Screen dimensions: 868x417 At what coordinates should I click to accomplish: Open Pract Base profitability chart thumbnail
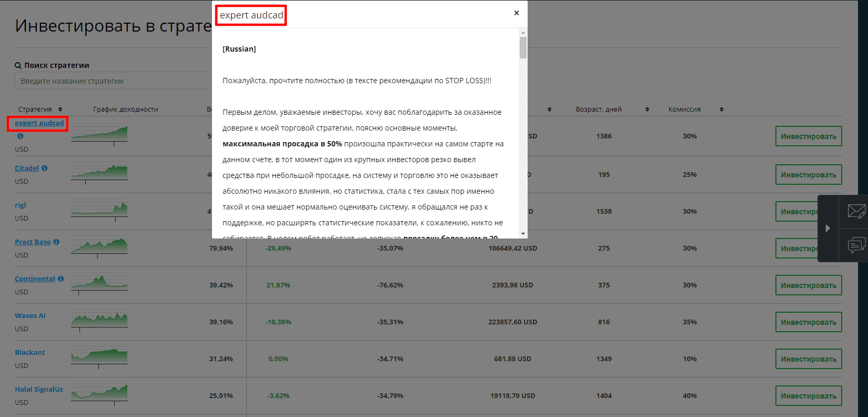pyautogui.click(x=99, y=247)
